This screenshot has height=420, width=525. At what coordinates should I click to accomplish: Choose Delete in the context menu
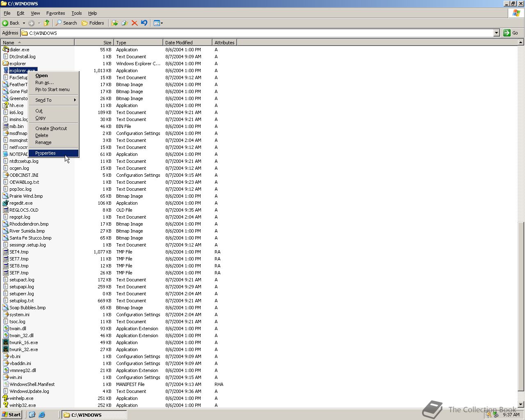coord(53,135)
